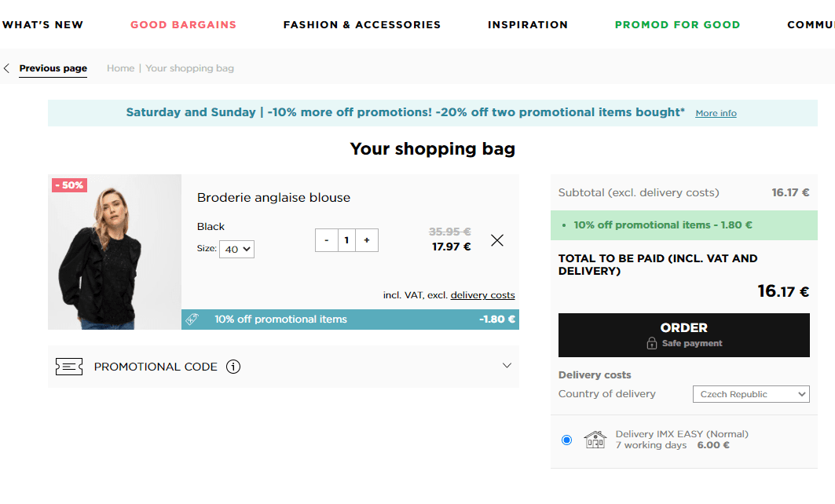Open Fashion & Accessories menu
This screenshot has width=835, height=504.
[361, 25]
